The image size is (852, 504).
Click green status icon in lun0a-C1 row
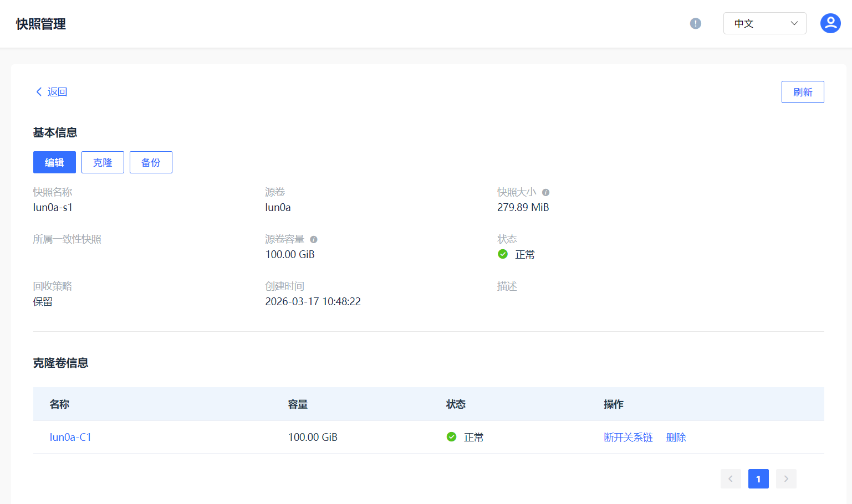451,437
